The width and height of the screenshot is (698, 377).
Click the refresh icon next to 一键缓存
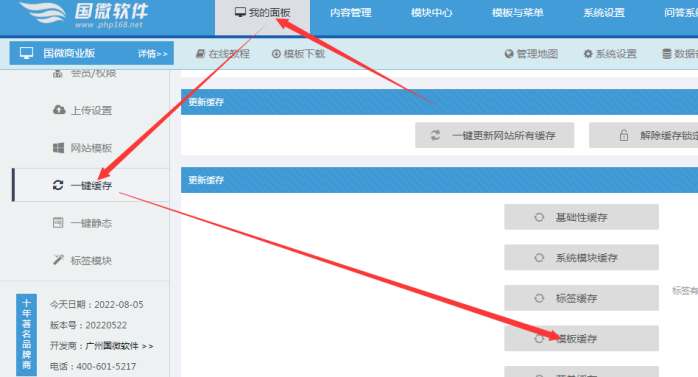click(58, 185)
